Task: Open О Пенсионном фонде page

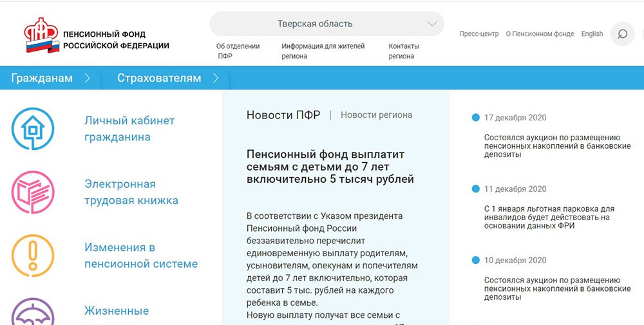Action: tap(540, 33)
